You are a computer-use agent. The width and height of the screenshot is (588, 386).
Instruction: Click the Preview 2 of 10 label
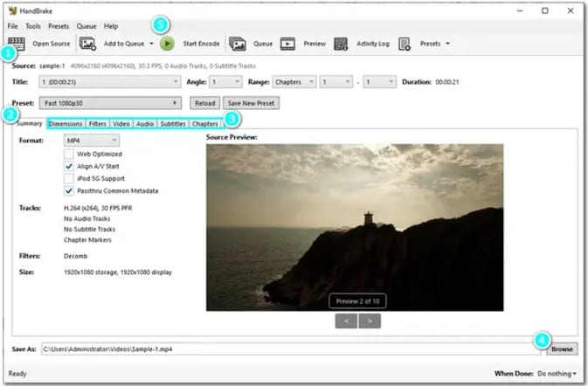(x=357, y=301)
